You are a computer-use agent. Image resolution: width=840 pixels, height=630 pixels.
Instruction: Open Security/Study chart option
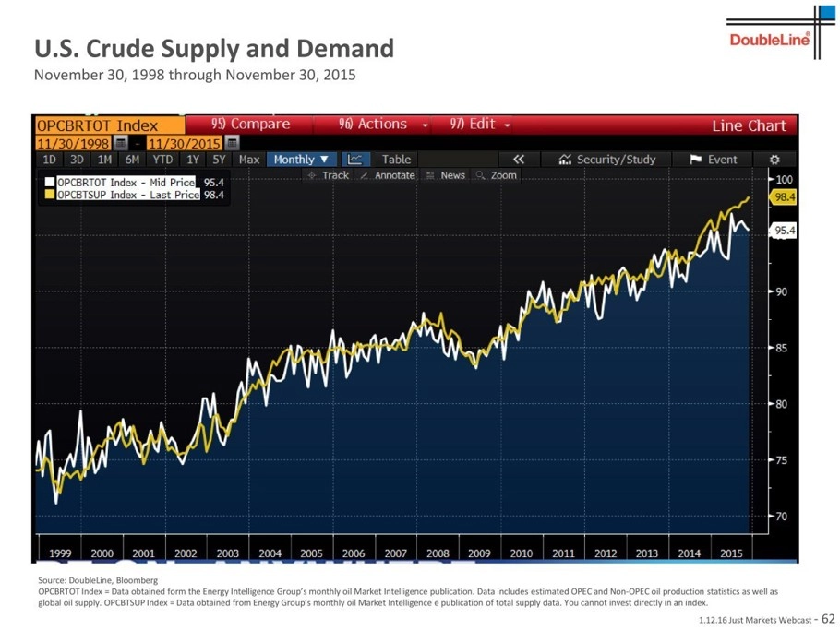coord(606,160)
